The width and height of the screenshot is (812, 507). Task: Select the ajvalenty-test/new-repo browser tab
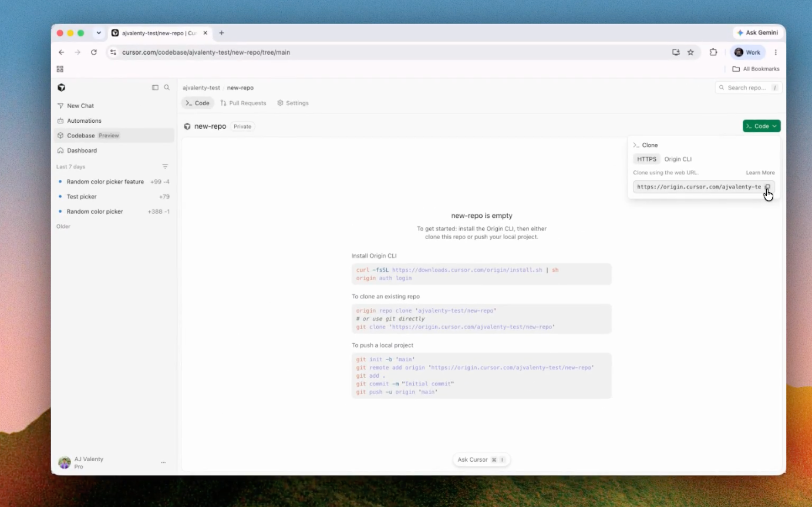(160, 33)
